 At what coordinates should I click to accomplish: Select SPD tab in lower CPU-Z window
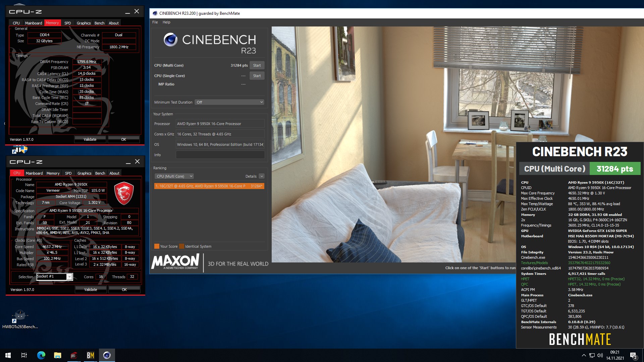pos(68,173)
